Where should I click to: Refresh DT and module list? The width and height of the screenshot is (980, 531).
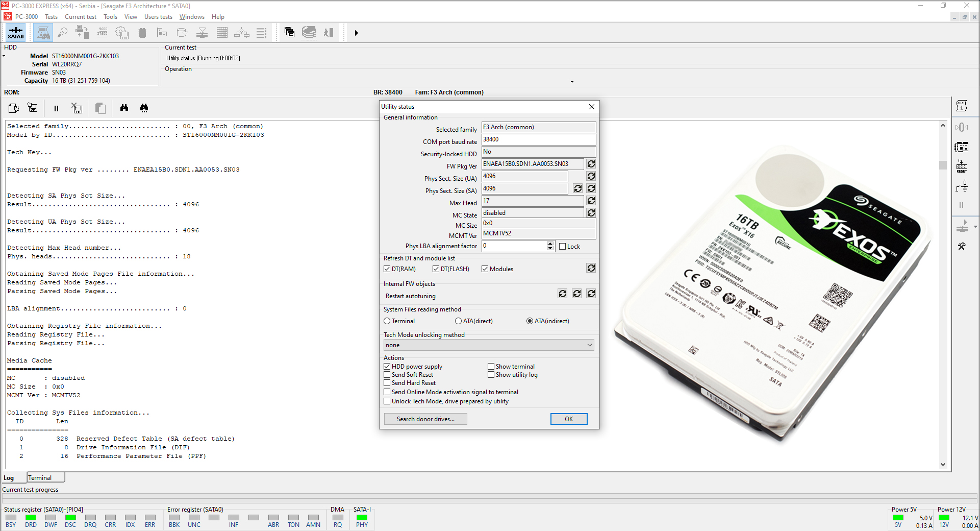pos(591,268)
